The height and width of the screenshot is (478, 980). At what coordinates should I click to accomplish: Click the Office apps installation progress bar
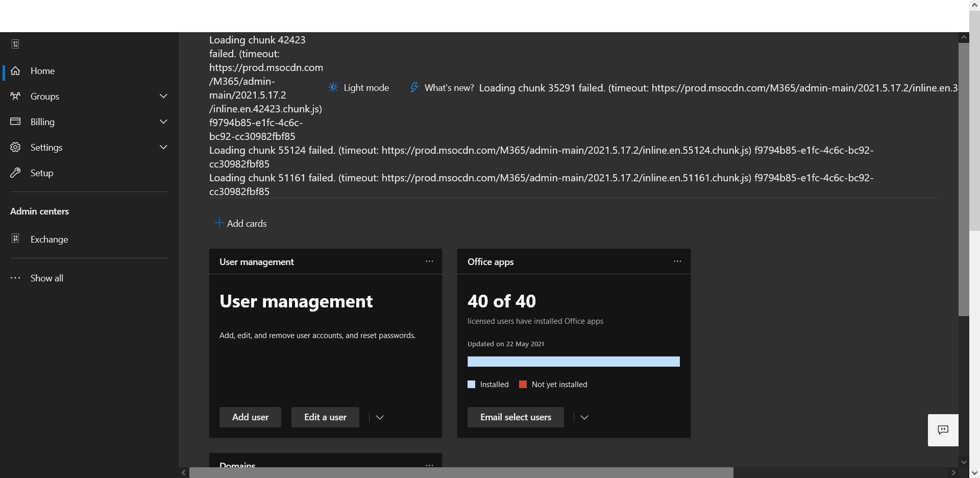[x=573, y=362]
